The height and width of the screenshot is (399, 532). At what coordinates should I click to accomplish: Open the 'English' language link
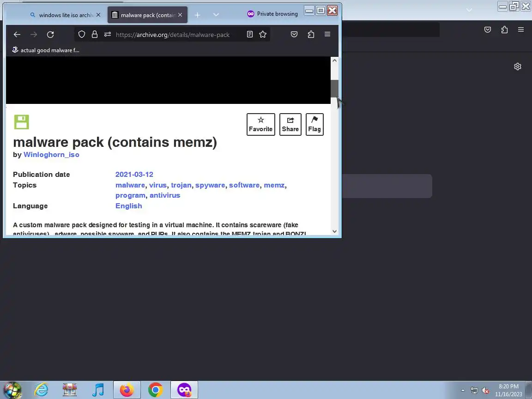pyautogui.click(x=128, y=206)
